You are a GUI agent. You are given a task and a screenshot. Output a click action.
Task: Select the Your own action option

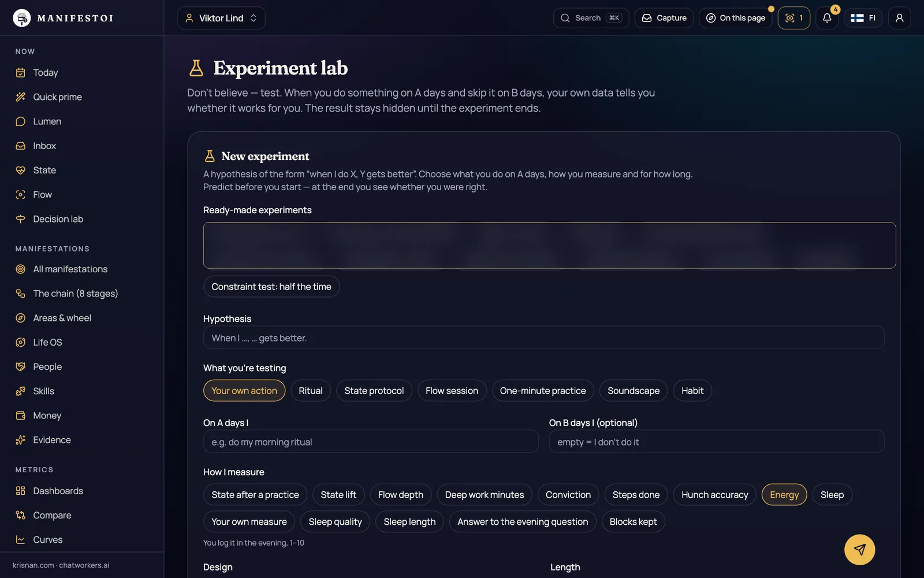tap(244, 391)
